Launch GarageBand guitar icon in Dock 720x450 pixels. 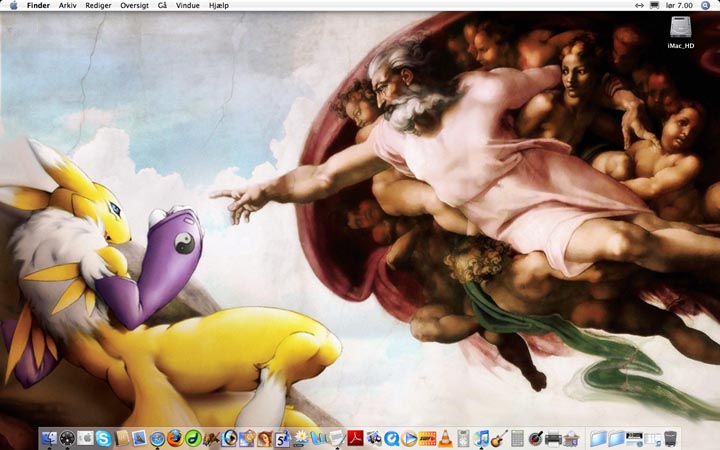coord(500,438)
